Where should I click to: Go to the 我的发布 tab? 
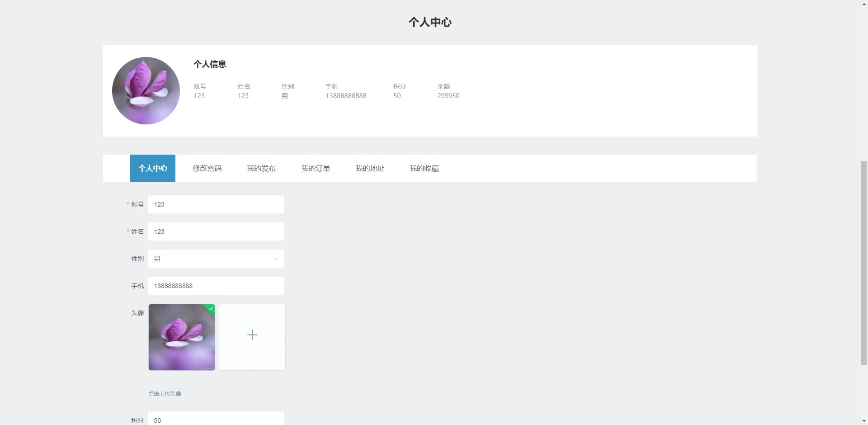pos(261,168)
